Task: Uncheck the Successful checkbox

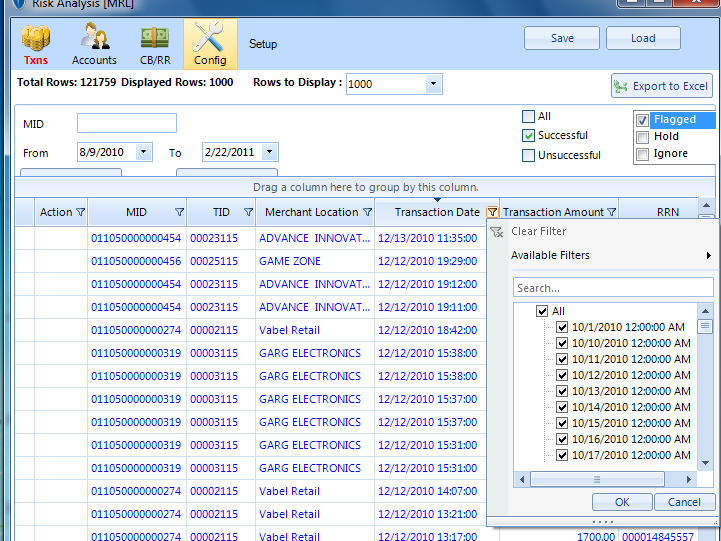Action: coord(529,135)
